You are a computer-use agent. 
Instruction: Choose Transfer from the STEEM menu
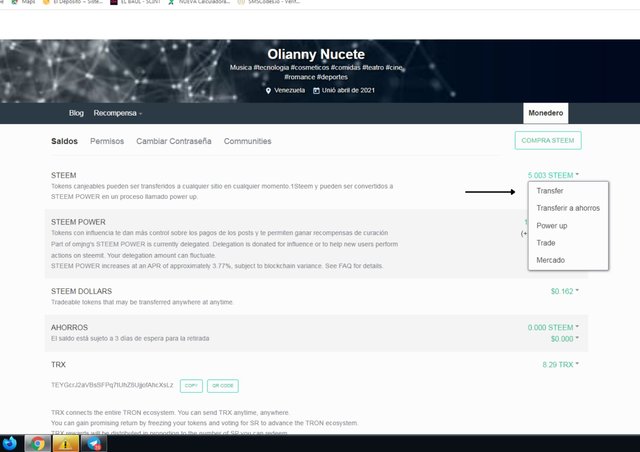tap(550, 191)
